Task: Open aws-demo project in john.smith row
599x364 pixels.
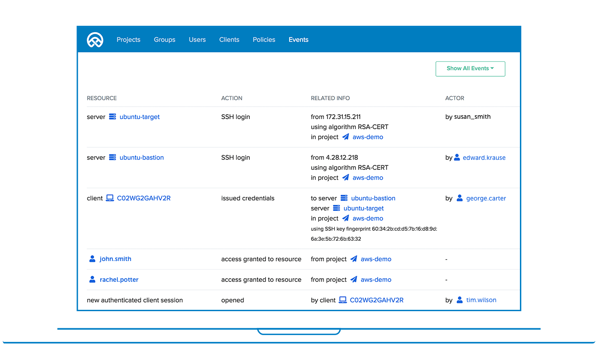Action: (x=376, y=259)
